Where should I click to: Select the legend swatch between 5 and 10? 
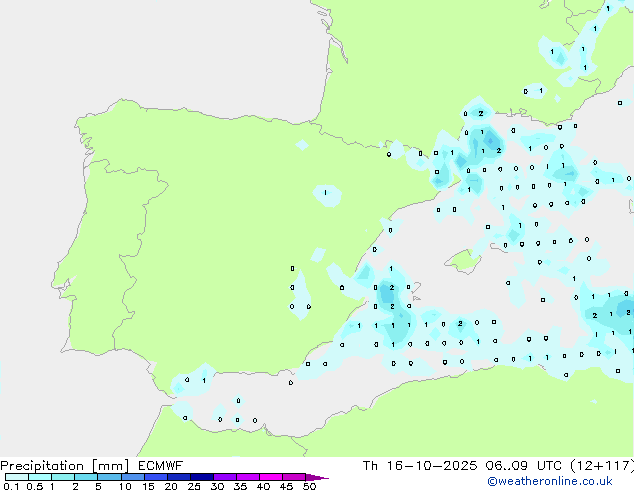point(109,477)
